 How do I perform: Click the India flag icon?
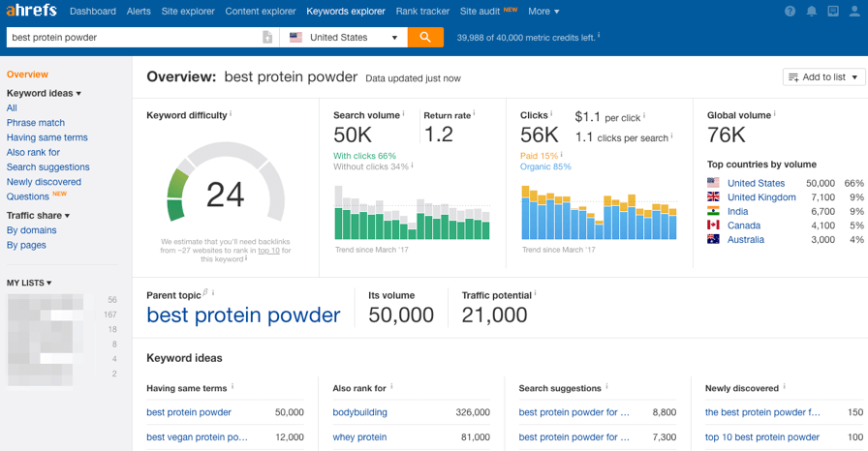tap(713, 211)
